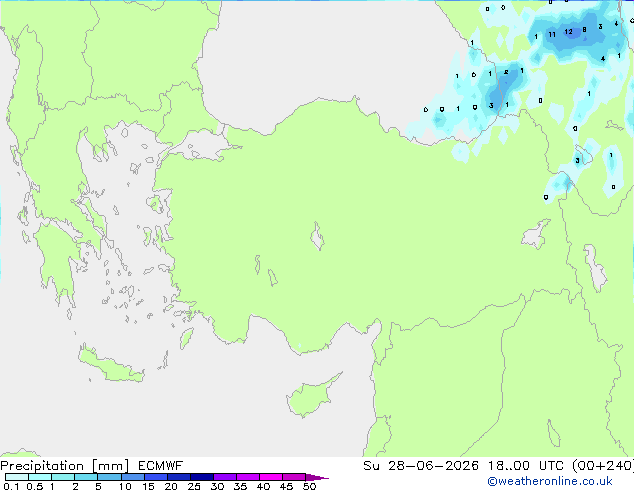Click the 'Su 28-06-2026' date text
This screenshot has height=490, width=634.
click(x=421, y=466)
